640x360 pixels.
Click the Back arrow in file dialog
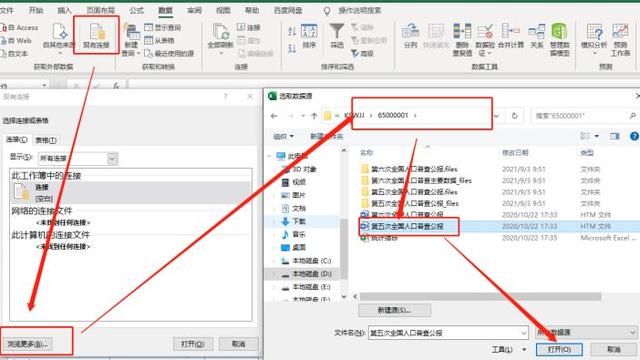coord(274,116)
